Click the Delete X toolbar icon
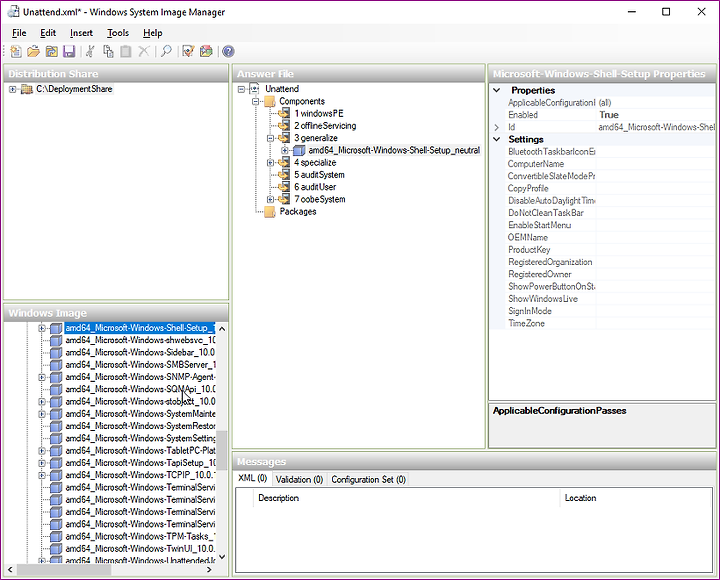Viewport: 720px width, 580px height. pyautogui.click(x=144, y=51)
